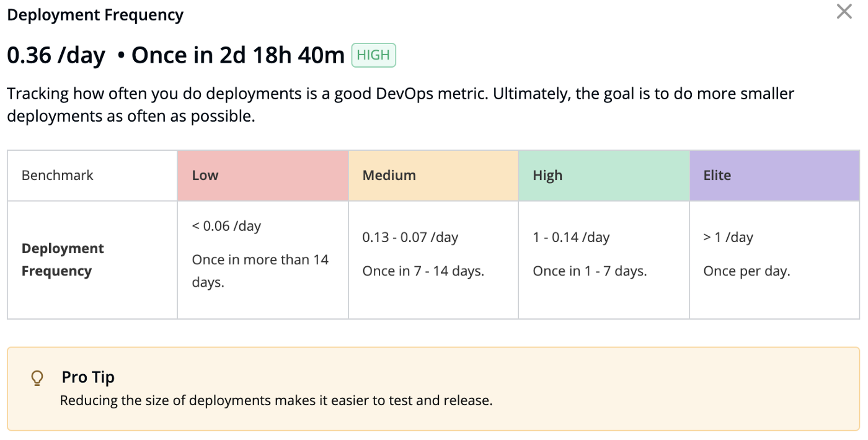Click the "0.13 - 0.07 /day" value

pyautogui.click(x=410, y=237)
